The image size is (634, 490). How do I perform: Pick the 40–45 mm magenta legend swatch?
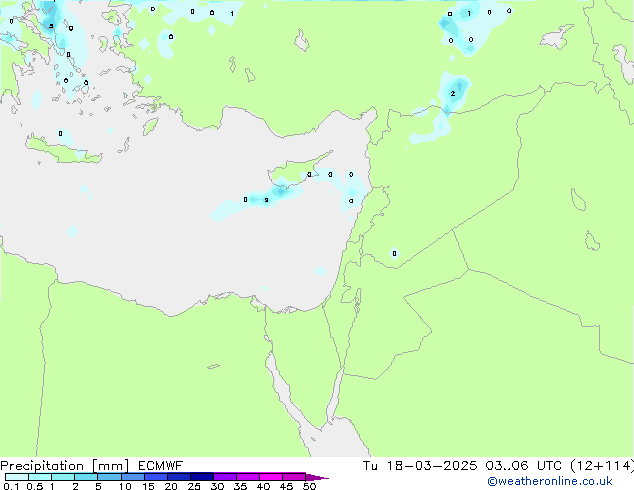click(x=271, y=477)
